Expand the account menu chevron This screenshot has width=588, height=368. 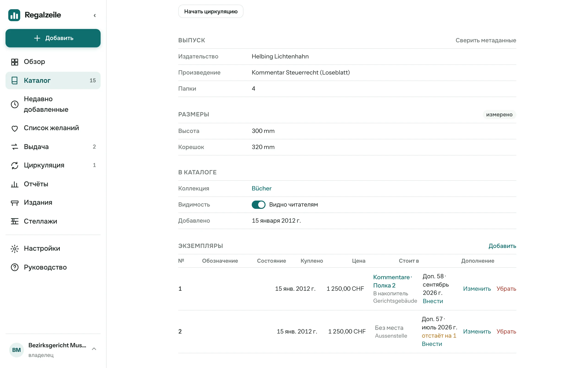pyautogui.click(x=94, y=349)
